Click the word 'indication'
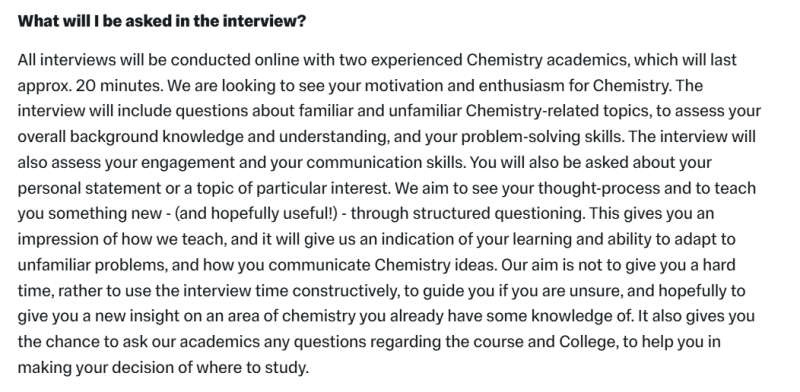800x392 pixels. 421,239
